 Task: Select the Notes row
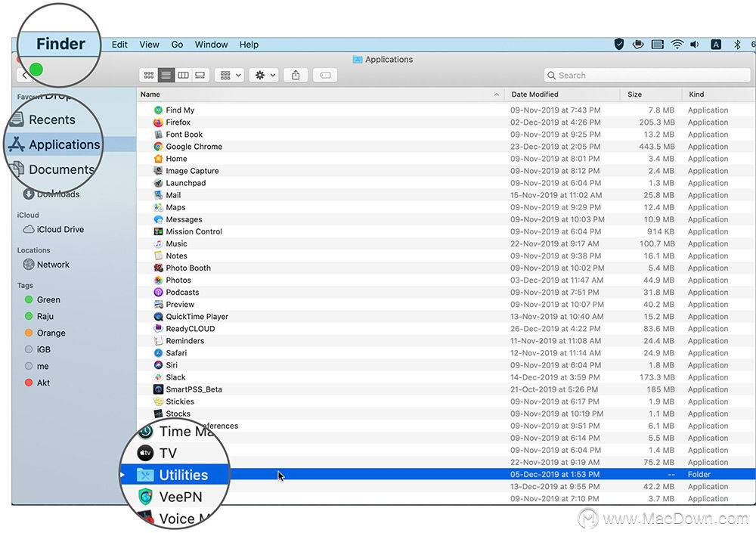[x=446, y=256]
